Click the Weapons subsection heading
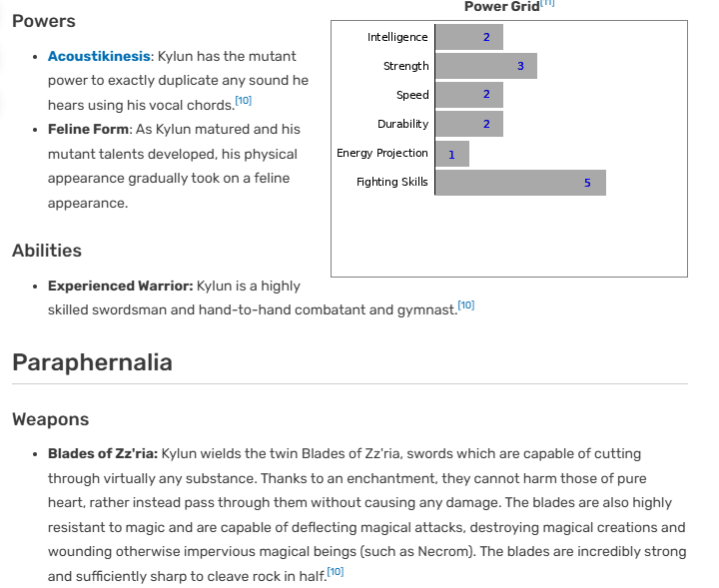The width and height of the screenshot is (719, 588). [51, 419]
